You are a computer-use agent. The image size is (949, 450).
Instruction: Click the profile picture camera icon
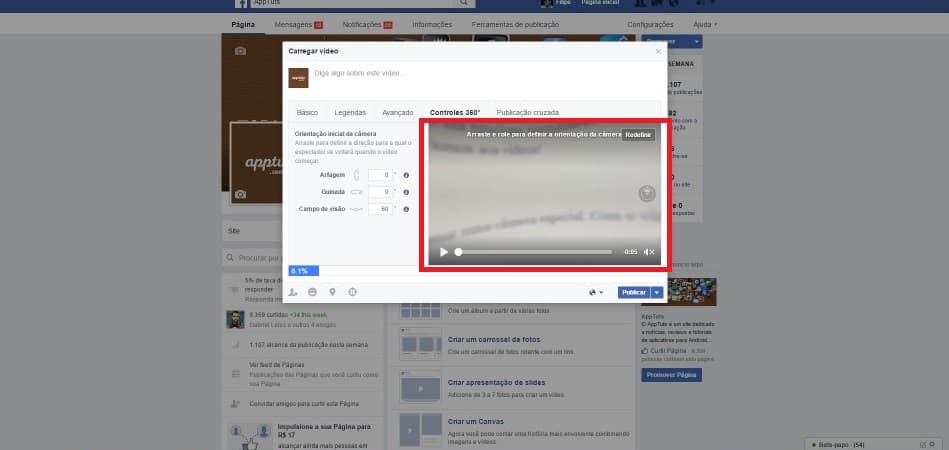[x=240, y=194]
